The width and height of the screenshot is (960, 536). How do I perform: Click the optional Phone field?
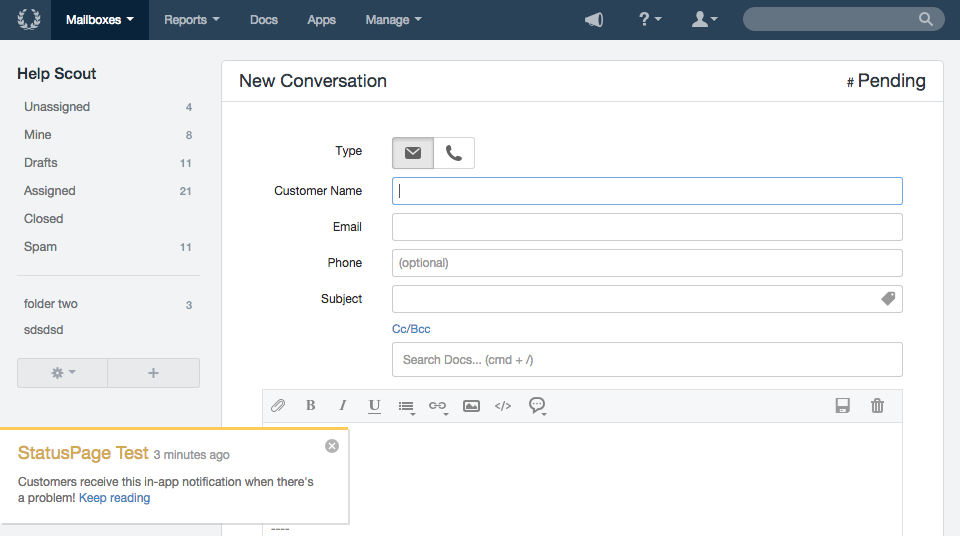[x=647, y=263]
